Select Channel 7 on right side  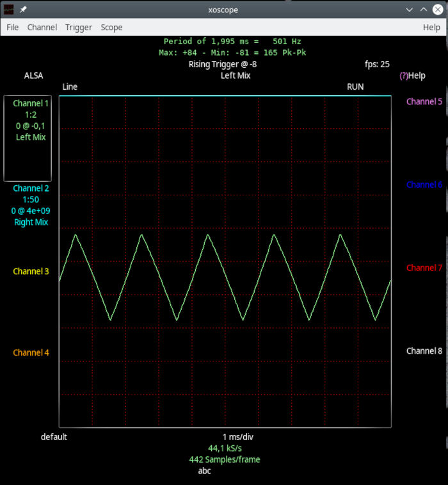[424, 267]
